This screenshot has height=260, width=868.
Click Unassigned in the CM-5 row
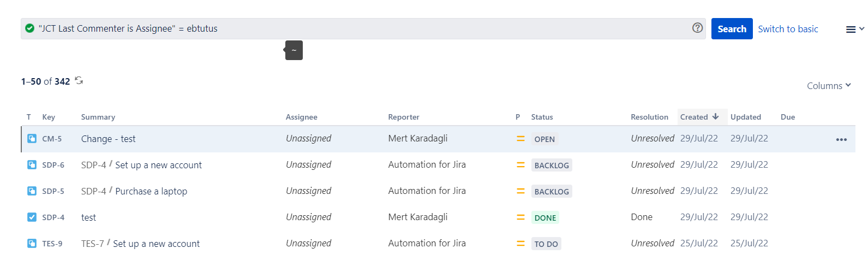click(x=308, y=138)
